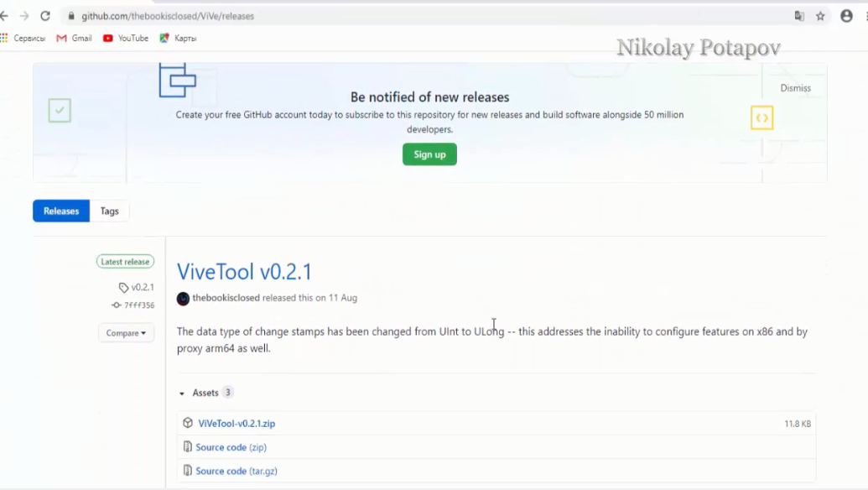This screenshot has width=868, height=490.
Task: Collapse the Assets section
Action: coord(205,393)
